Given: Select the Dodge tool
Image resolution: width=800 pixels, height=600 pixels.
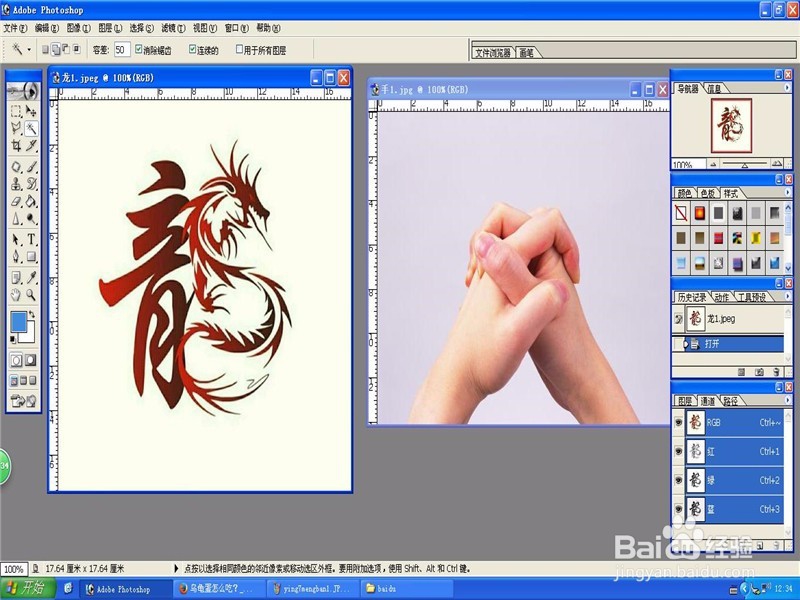Looking at the screenshot, I should click(x=31, y=218).
